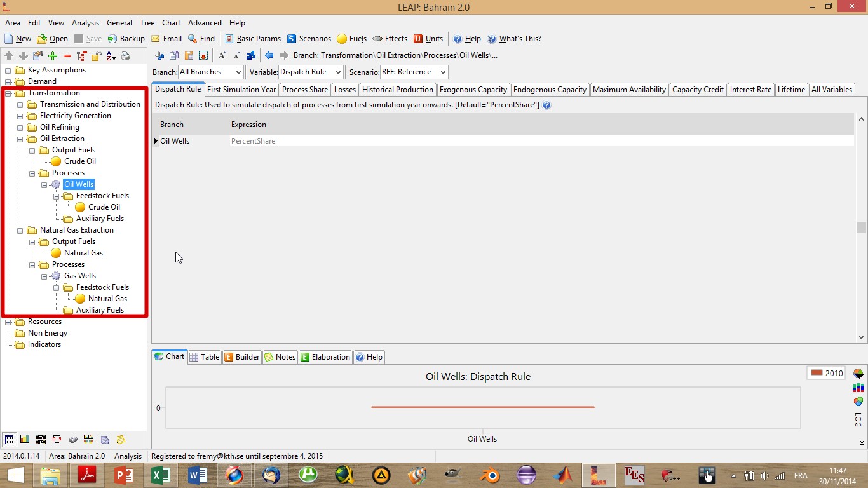Open the Units screen

(x=428, y=39)
